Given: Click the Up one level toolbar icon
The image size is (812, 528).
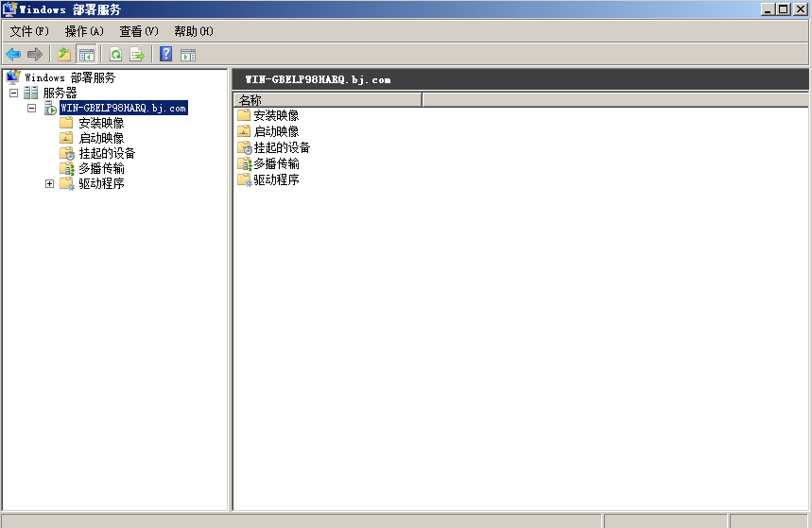Looking at the screenshot, I should coord(64,54).
